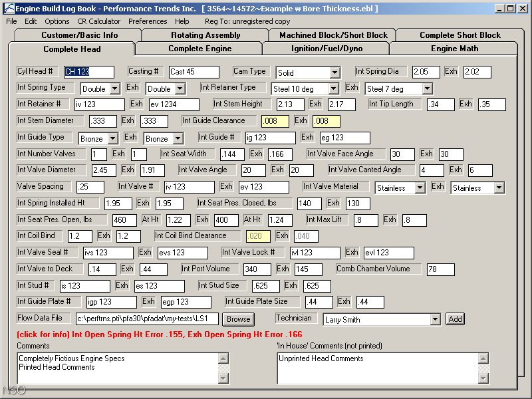Image resolution: width=532 pixels, height=399 pixels.
Task: Switch to the Complete Engine tab
Action: (200, 49)
